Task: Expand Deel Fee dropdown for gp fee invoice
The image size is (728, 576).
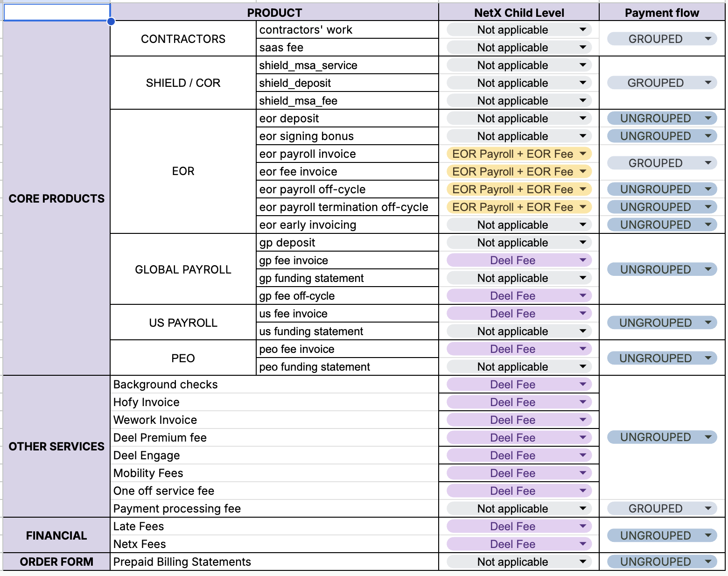Action: click(x=582, y=260)
